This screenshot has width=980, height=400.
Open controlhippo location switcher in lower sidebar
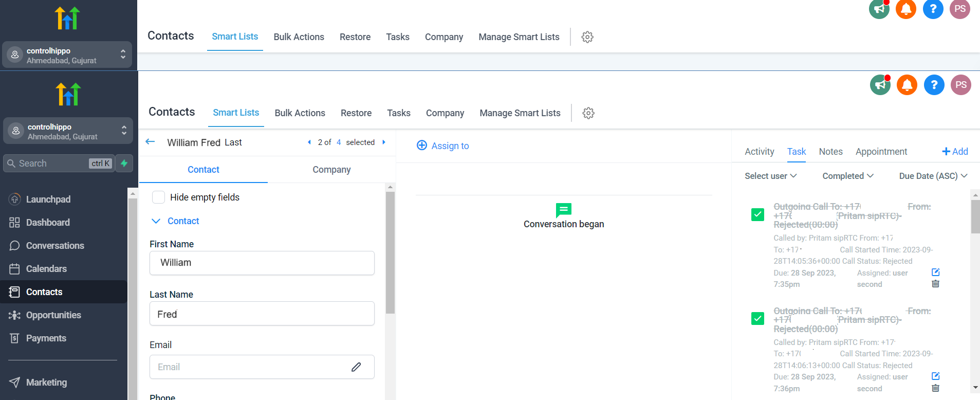68,131
